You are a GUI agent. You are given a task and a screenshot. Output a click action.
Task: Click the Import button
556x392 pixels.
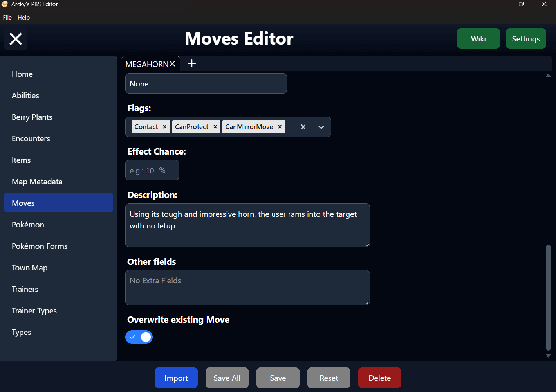click(x=176, y=378)
